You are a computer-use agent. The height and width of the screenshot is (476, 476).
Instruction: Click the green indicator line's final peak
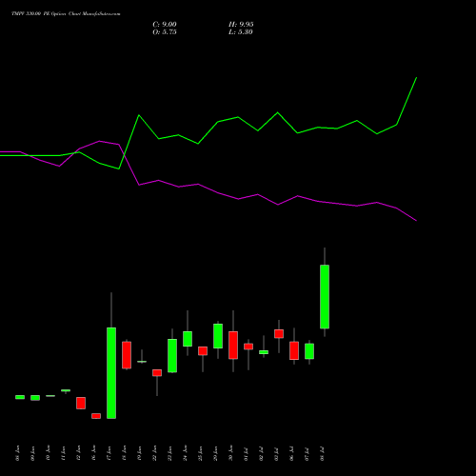pyautogui.click(x=416, y=78)
